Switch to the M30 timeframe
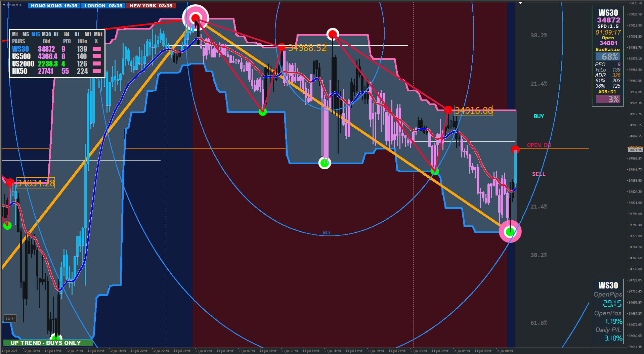Screen dimensions: 644x354 click(x=46, y=34)
